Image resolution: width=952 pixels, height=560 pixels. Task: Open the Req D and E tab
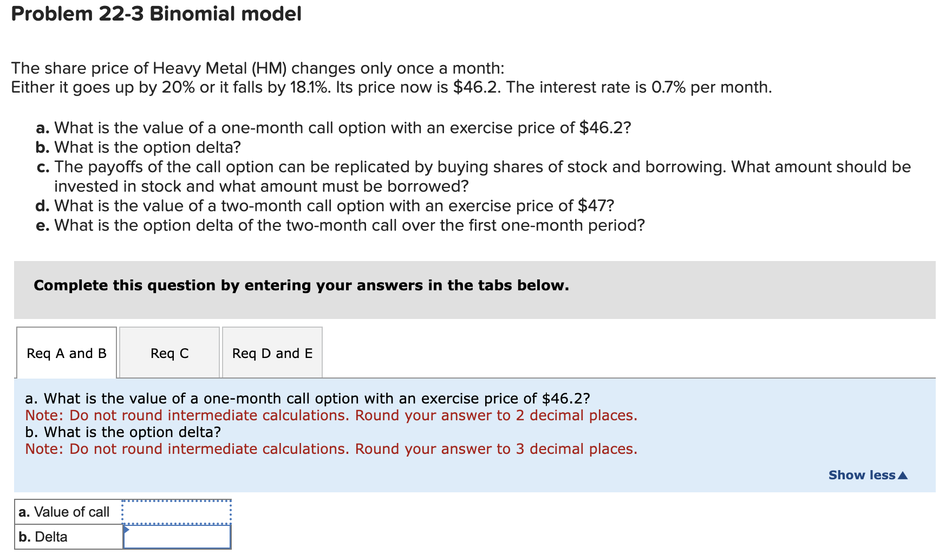tap(272, 353)
